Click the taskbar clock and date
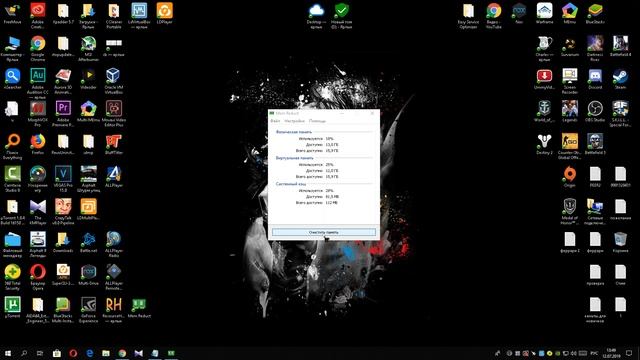 tap(611, 353)
